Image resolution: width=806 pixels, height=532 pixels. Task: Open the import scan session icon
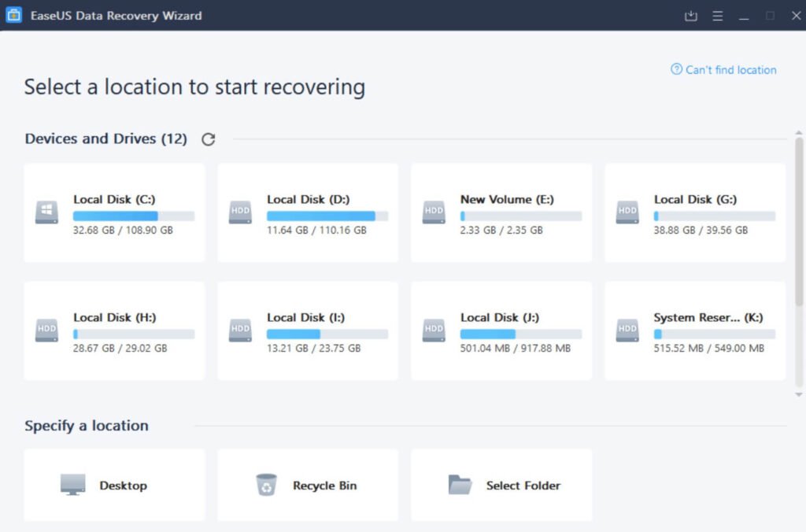click(691, 16)
